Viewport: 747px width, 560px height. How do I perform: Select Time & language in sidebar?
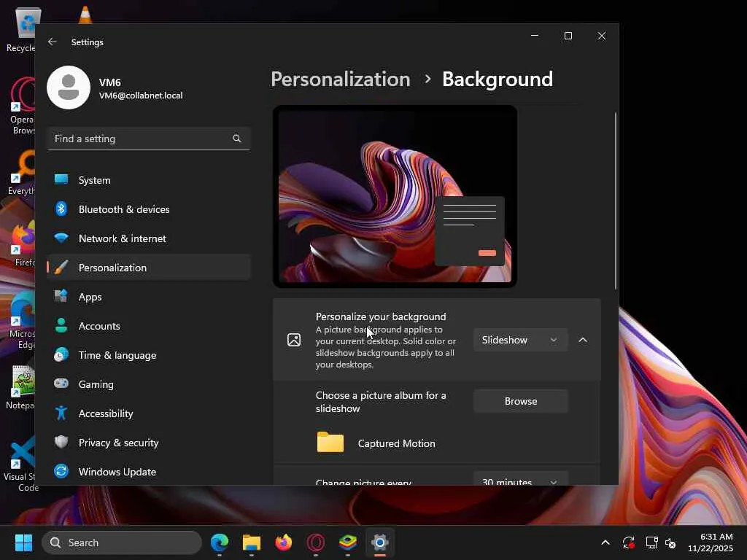click(117, 355)
